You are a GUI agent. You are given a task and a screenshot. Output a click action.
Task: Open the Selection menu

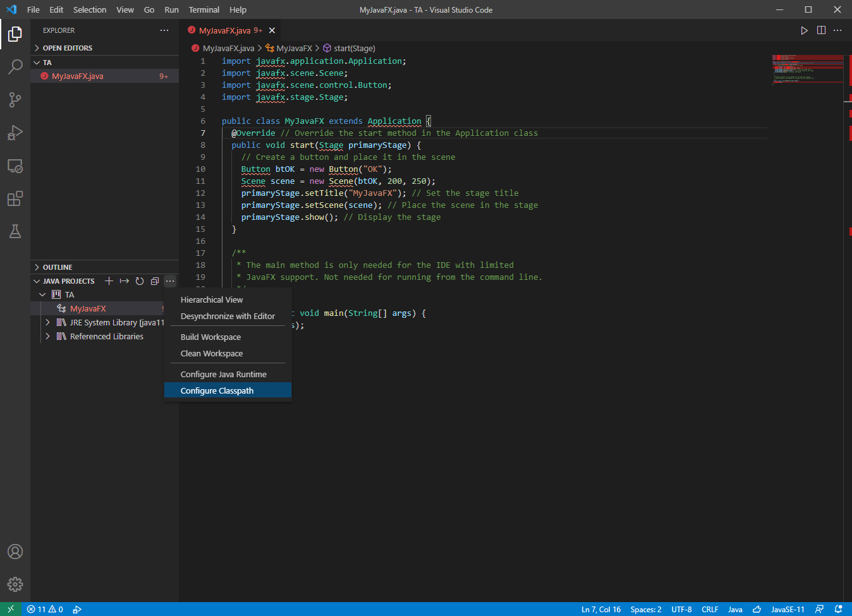point(90,9)
